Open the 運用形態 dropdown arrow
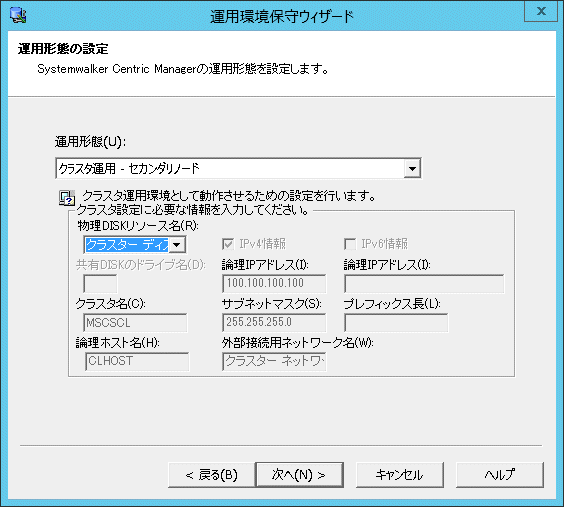Image resolution: width=564 pixels, height=507 pixels. [x=412, y=168]
